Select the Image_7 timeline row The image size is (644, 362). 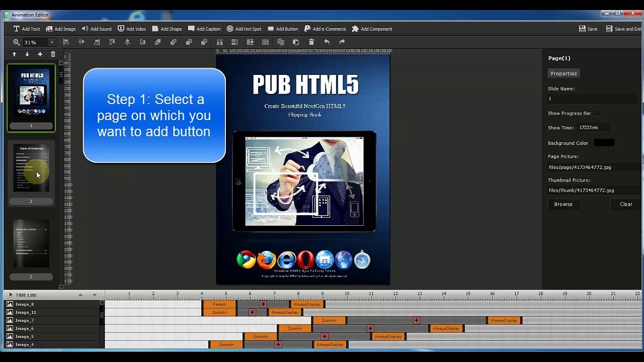(52, 320)
